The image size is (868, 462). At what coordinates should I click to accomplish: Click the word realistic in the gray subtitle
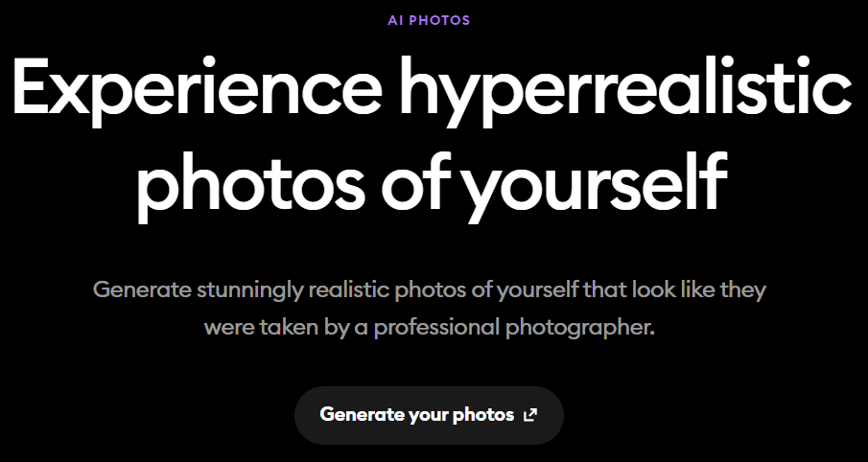point(349,289)
